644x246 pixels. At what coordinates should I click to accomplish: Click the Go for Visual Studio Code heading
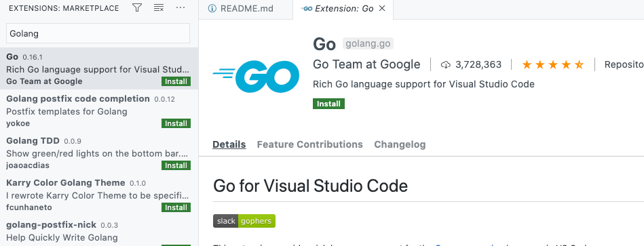[311, 186]
